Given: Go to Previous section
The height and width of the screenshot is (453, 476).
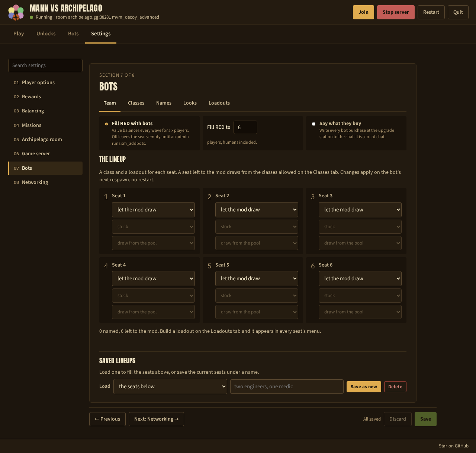Looking at the screenshot, I should pos(107,419).
